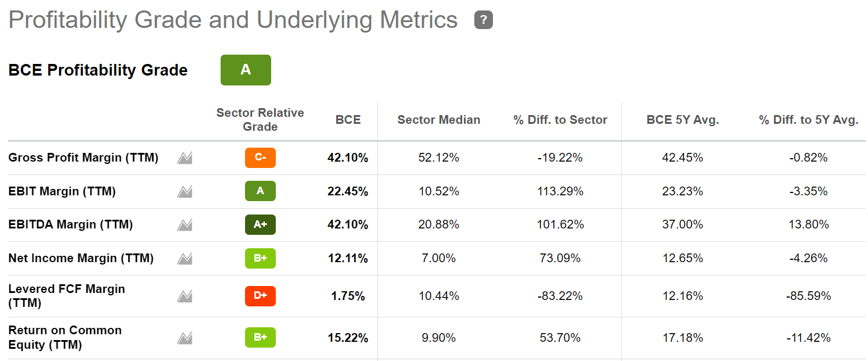Open the Return on Common Equity chart icon
This screenshot has width=868, height=361.
(184, 337)
